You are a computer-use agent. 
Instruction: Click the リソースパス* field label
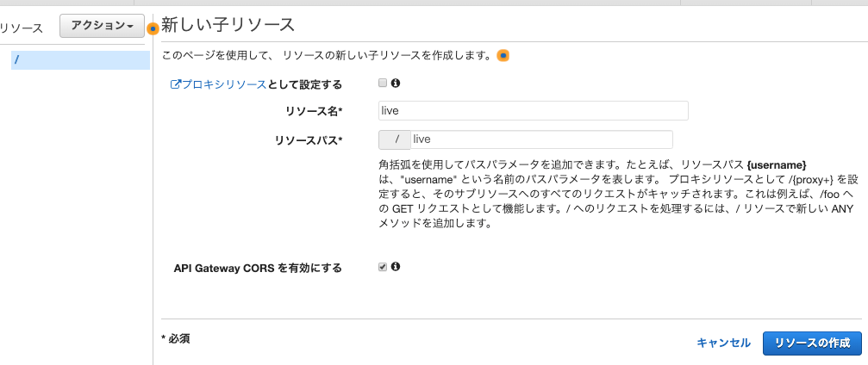(309, 140)
